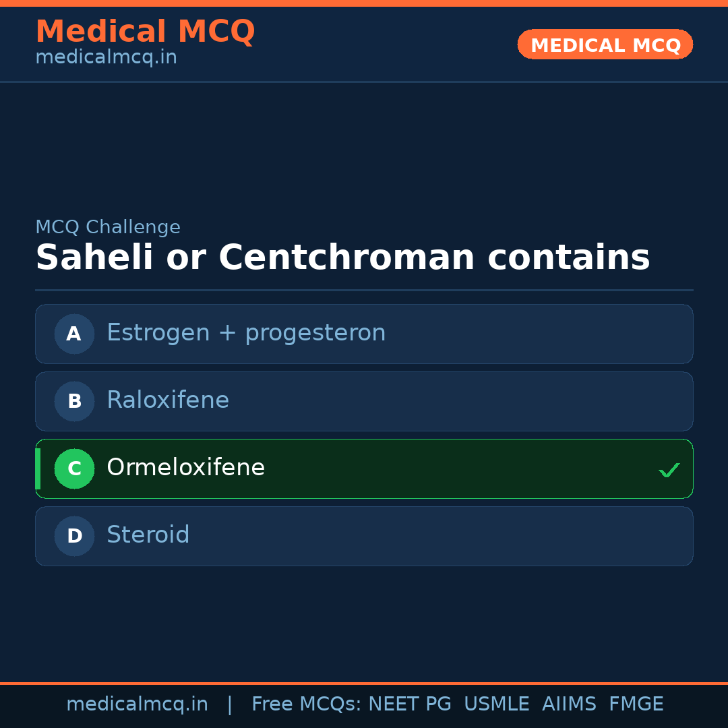Image resolution: width=728 pixels, height=728 pixels.
Task: Click the MCQ Challenge label
Action: coord(108,227)
